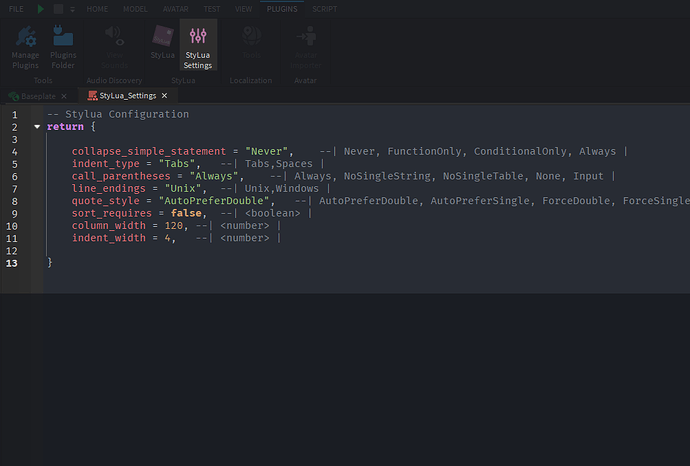
Task: Click "Windows" in the line 7 comment
Action: [297, 188]
